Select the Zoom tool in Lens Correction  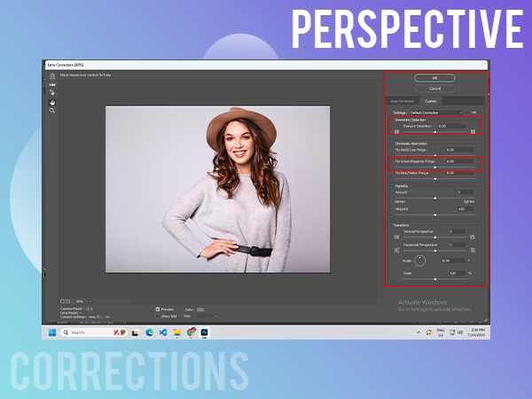click(x=52, y=111)
